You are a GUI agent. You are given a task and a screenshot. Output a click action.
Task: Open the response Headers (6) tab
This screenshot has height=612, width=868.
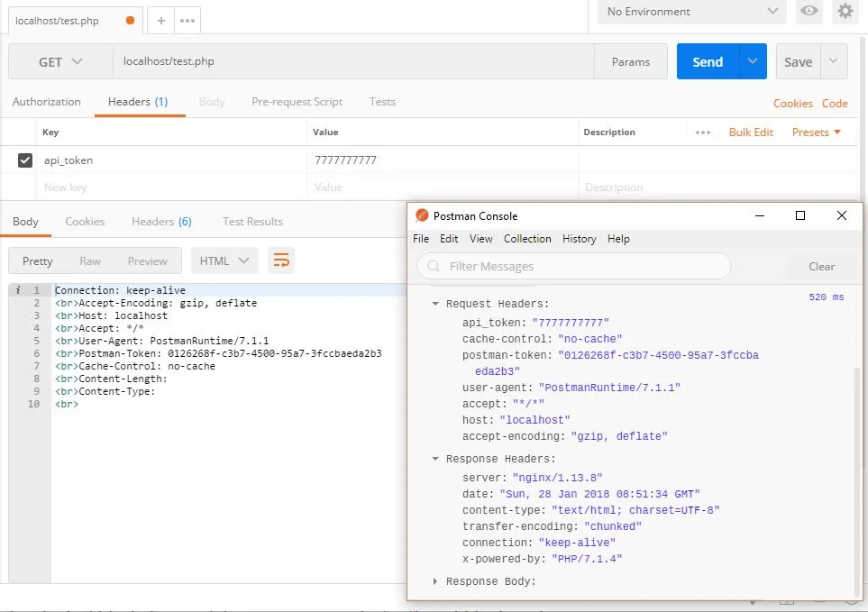(161, 222)
